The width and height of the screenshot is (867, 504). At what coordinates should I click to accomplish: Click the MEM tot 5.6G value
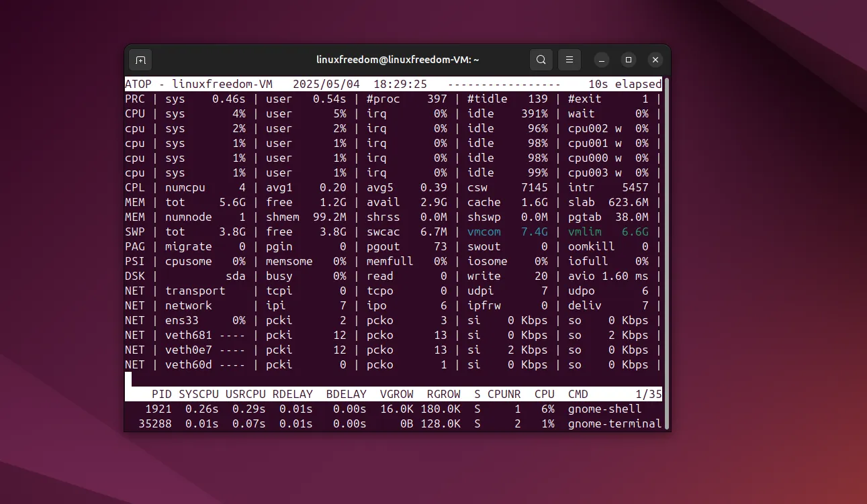pyautogui.click(x=234, y=202)
